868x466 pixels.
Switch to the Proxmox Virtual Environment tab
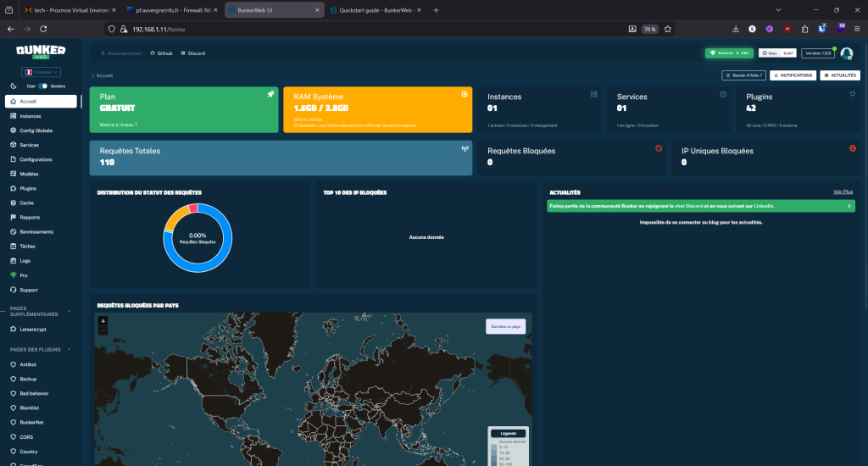(x=70, y=10)
